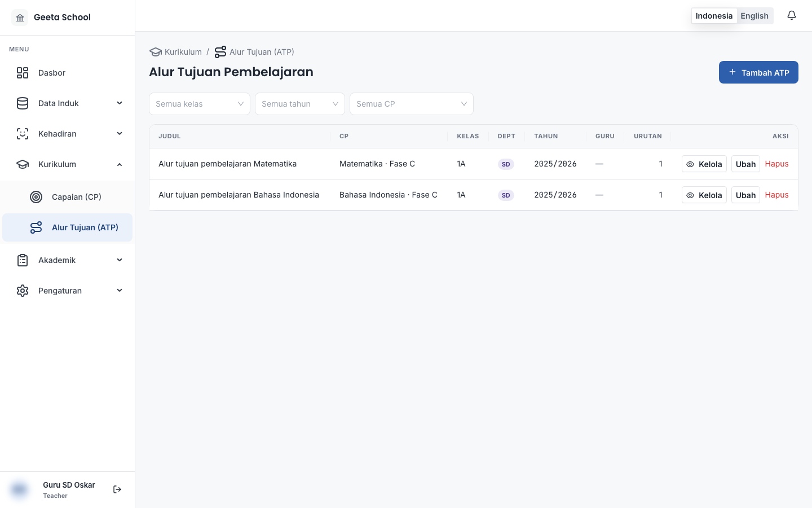Click Ubah for the Matematika row
Image resolution: width=812 pixels, height=508 pixels.
[x=745, y=164]
